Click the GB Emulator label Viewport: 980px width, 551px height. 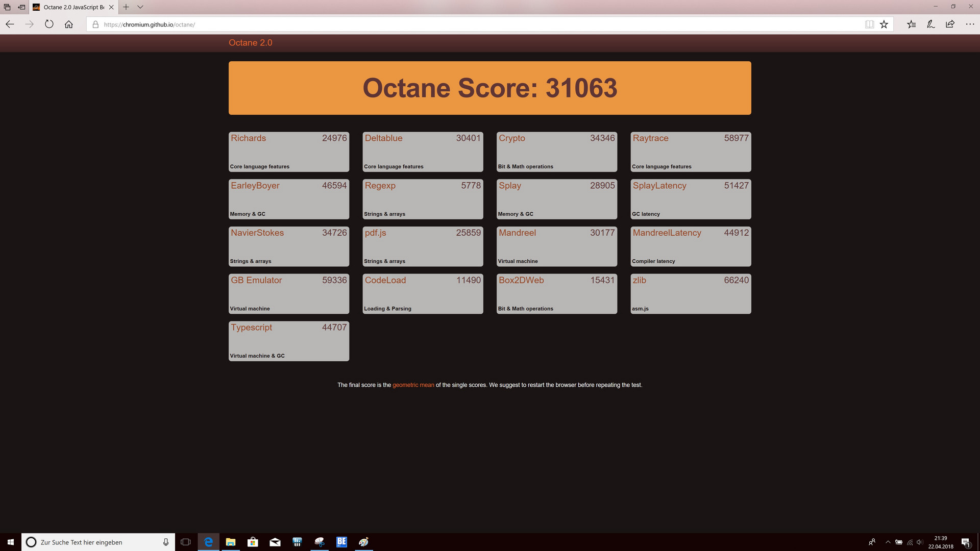click(256, 280)
